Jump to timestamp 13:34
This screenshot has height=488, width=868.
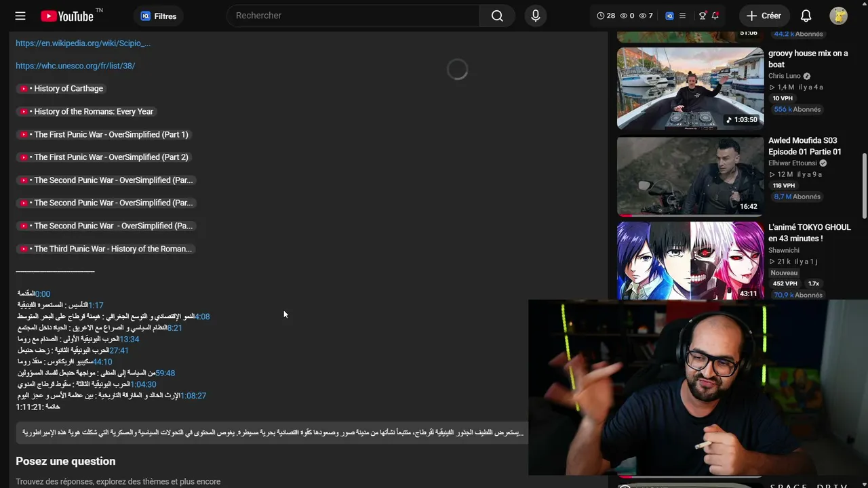[130, 340]
